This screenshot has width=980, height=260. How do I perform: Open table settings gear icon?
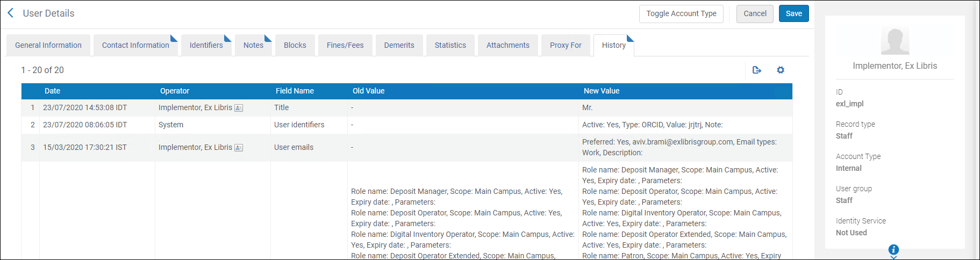(781, 70)
